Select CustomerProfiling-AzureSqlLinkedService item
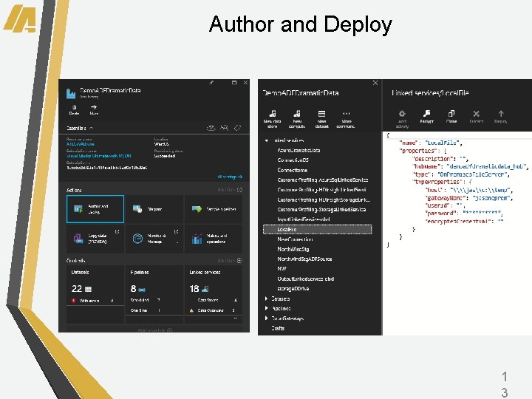 tap(323, 180)
